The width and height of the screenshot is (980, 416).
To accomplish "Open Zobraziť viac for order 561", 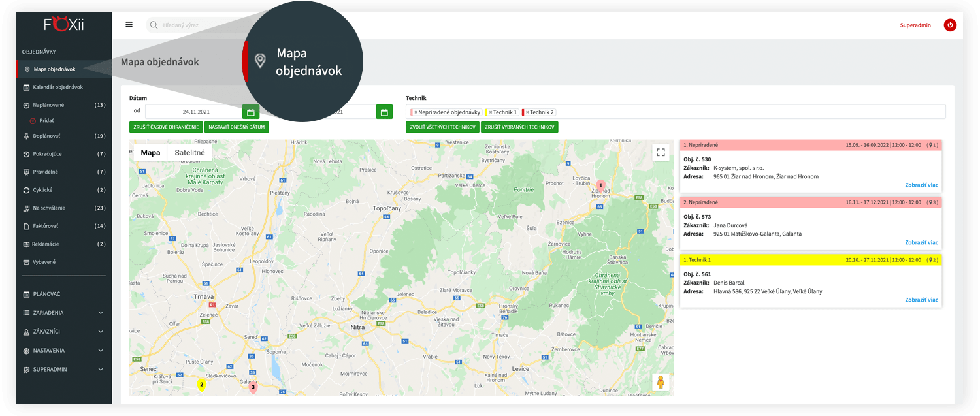I will point(921,300).
